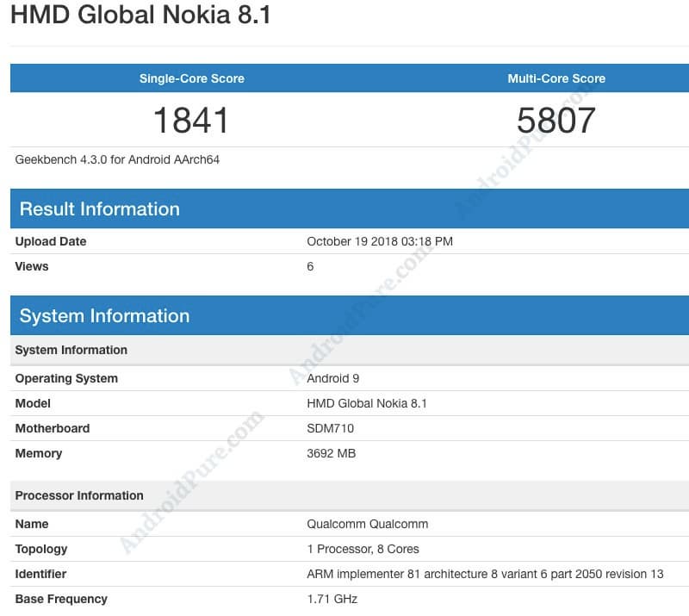The width and height of the screenshot is (689, 616).
Task: Click the October 19 2018 upload date value
Action: [380, 241]
